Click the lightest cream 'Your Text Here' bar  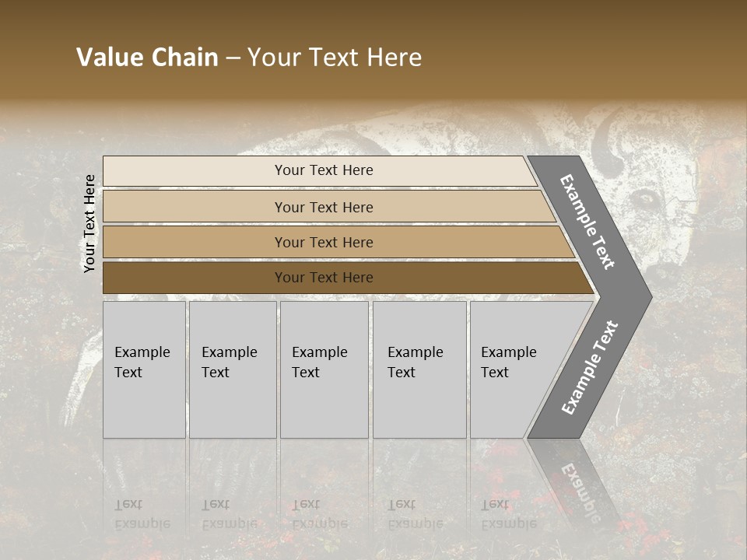320,170
